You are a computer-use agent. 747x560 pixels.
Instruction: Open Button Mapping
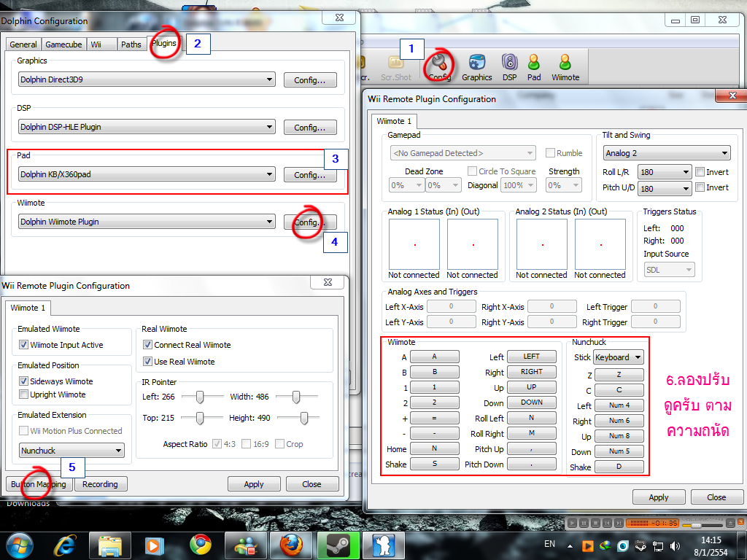click(x=39, y=484)
